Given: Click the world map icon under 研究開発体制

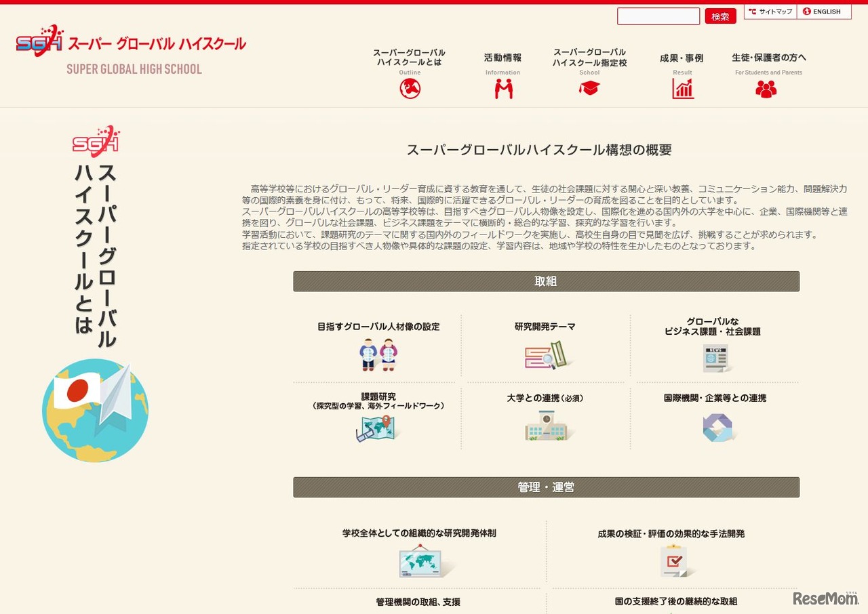Looking at the screenshot, I should (x=418, y=562).
